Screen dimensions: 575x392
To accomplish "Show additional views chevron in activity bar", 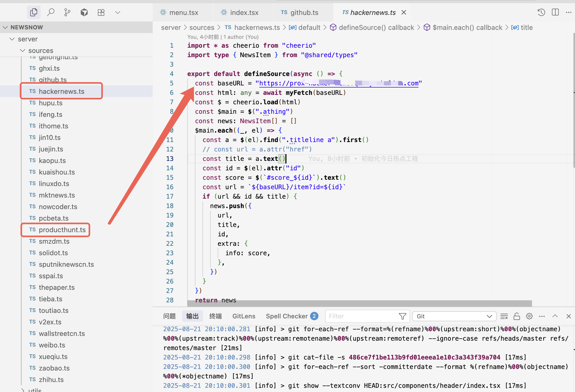I will [x=118, y=12].
